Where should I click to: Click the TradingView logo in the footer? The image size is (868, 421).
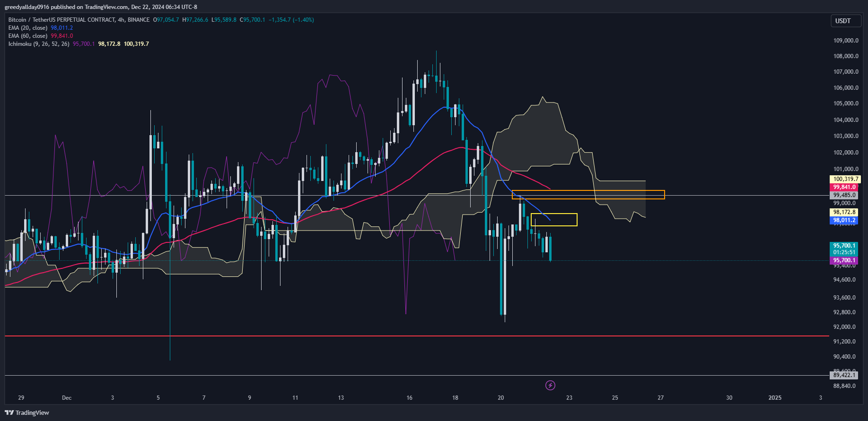pos(27,412)
